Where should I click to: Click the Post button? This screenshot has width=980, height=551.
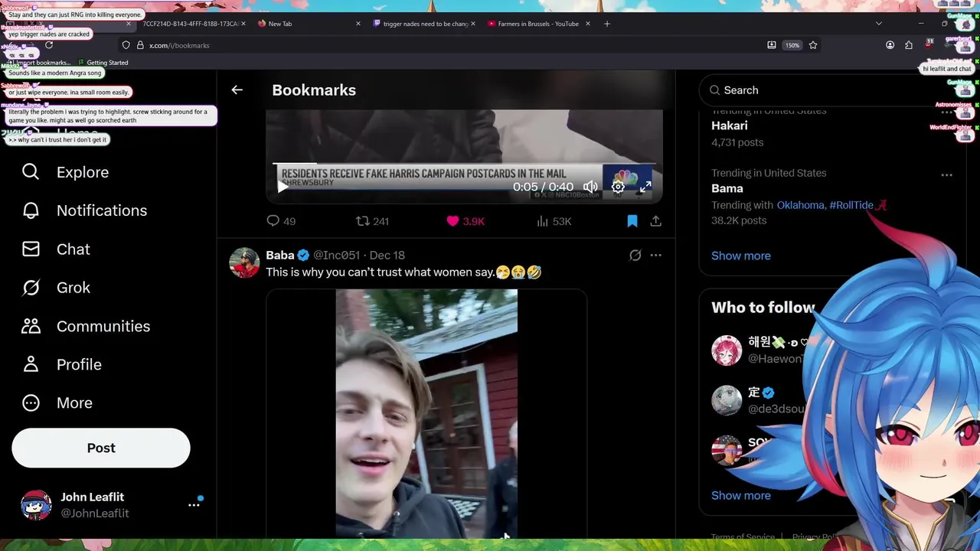pyautogui.click(x=101, y=448)
